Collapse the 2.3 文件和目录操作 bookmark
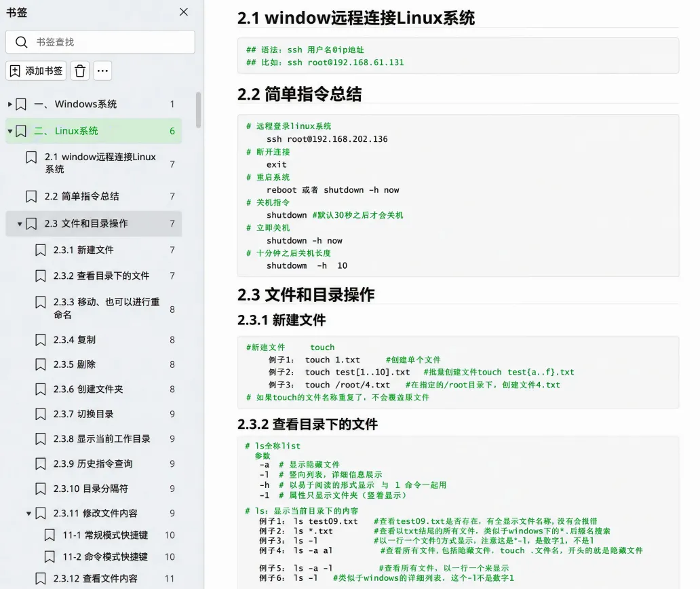This screenshot has width=700, height=589. [x=19, y=224]
